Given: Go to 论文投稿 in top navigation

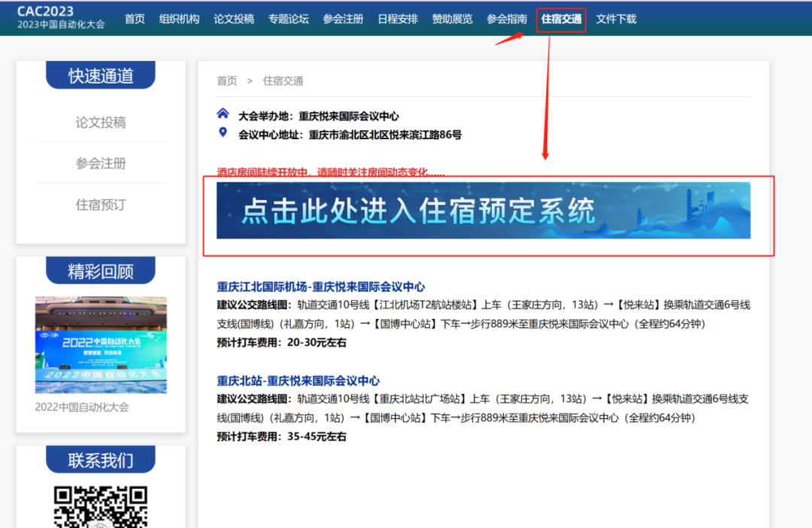Looking at the screenshot, I should click(x=234, y=20).
